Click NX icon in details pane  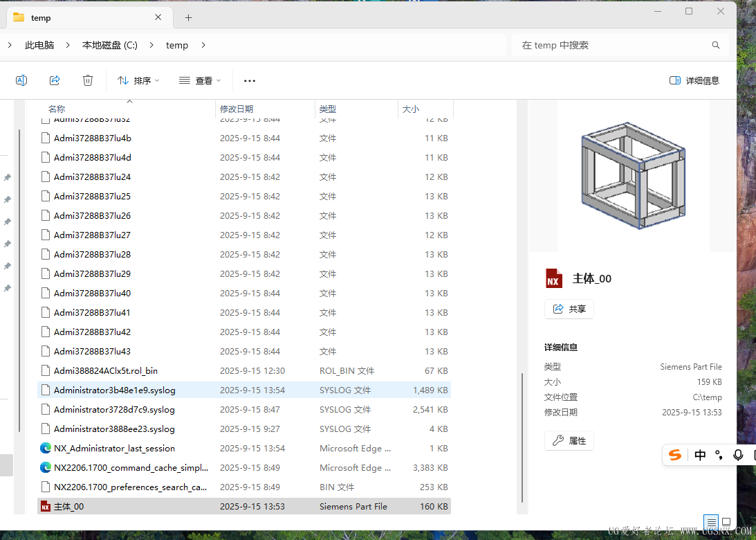[x=554, y=278]
